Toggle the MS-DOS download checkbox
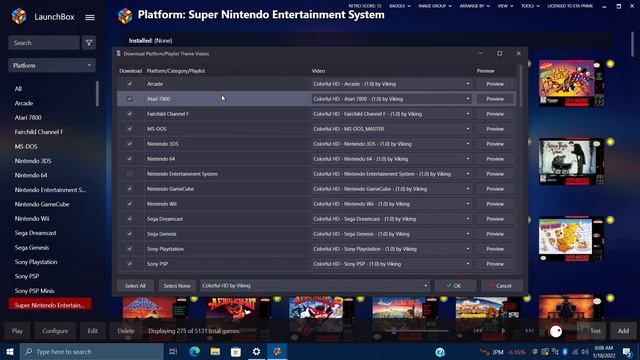640x360 pixels. tap(130, 129)
